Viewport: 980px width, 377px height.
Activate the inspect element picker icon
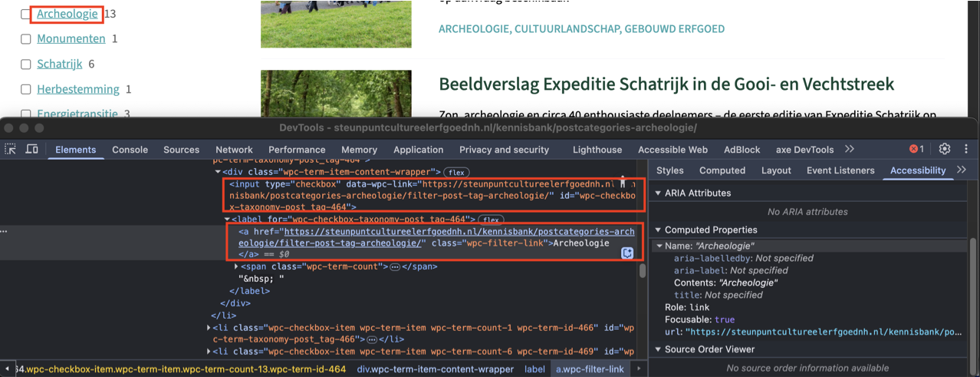point(11,150)
